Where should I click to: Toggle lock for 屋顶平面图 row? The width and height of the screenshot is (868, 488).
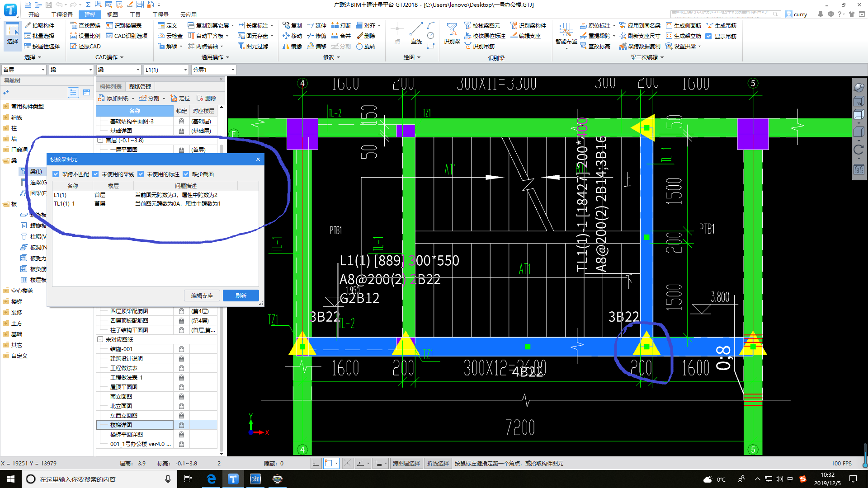coord(181,387)
